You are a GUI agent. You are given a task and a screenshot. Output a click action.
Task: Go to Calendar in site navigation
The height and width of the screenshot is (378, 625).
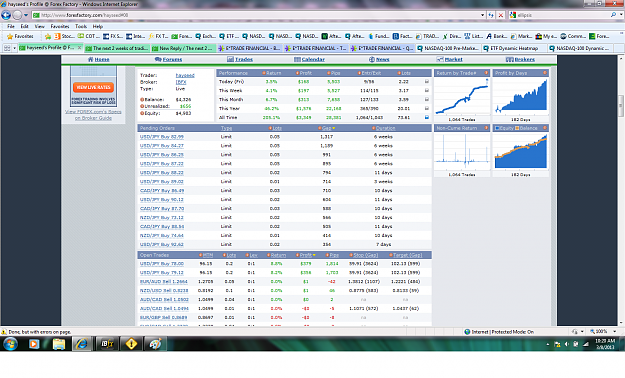[309, 59]
